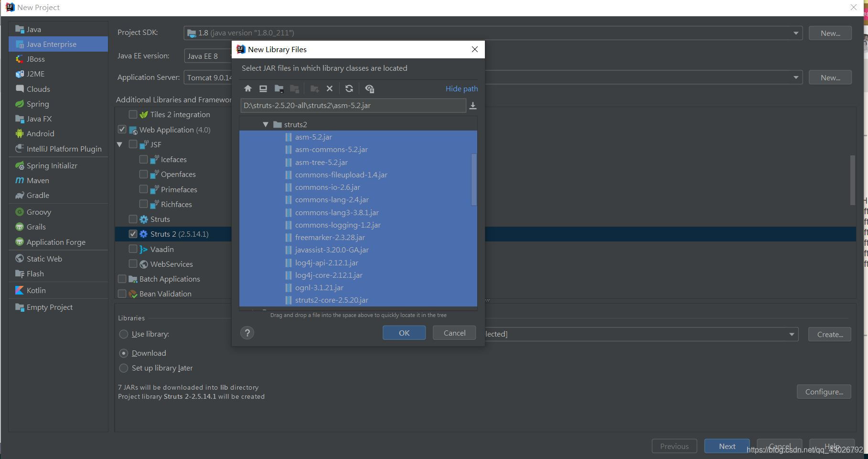
Task: Cancel the New Library Files dialog
Action: [x=454, y=333]
